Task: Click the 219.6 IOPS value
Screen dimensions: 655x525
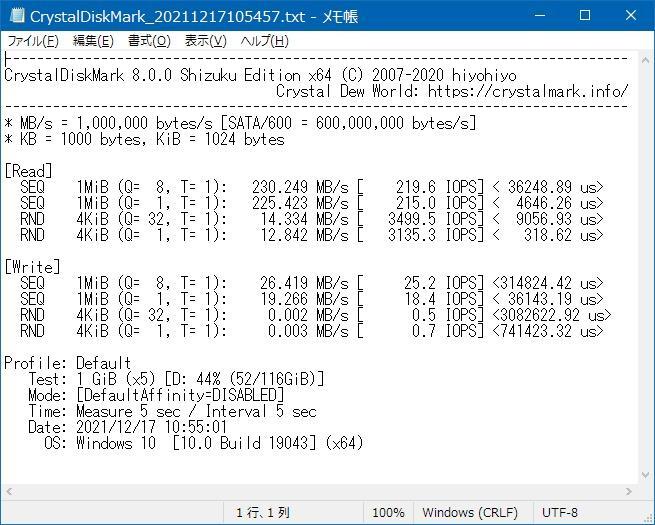Action: coord(439,187)
